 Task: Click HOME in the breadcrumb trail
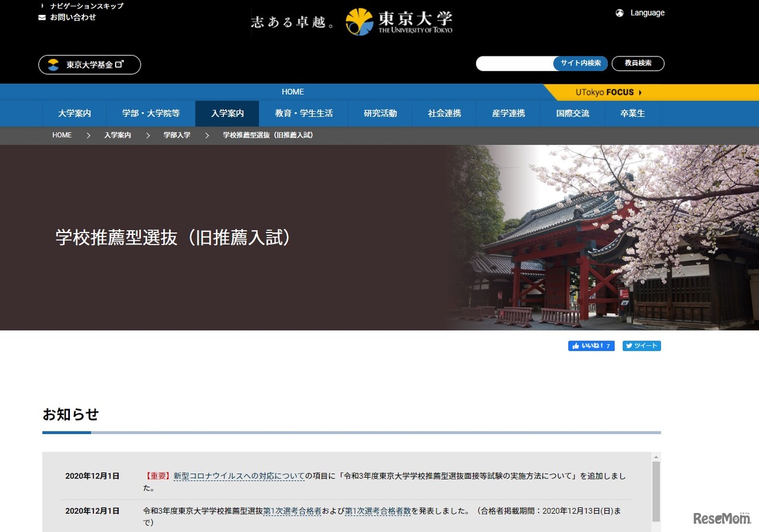coord(62,135)
